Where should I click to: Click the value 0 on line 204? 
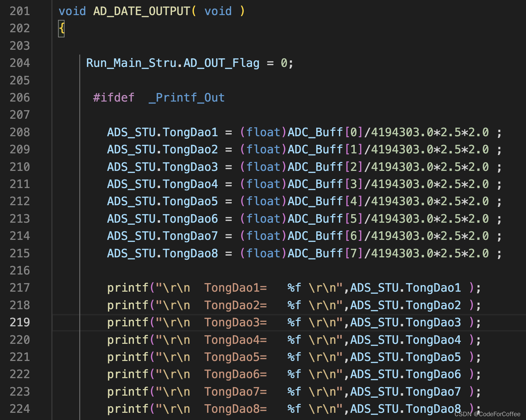(284, 63)
